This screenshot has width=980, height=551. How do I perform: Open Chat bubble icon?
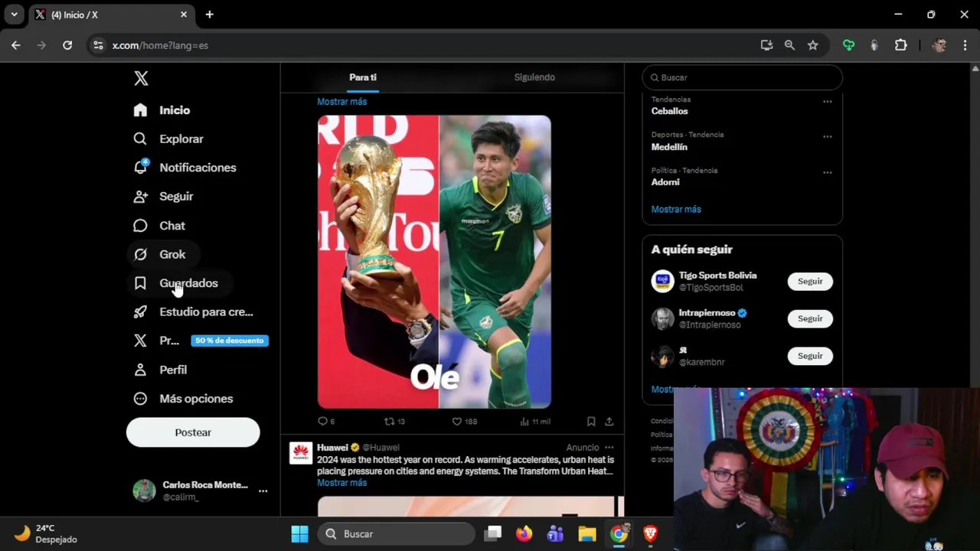[x=140, y=226]
